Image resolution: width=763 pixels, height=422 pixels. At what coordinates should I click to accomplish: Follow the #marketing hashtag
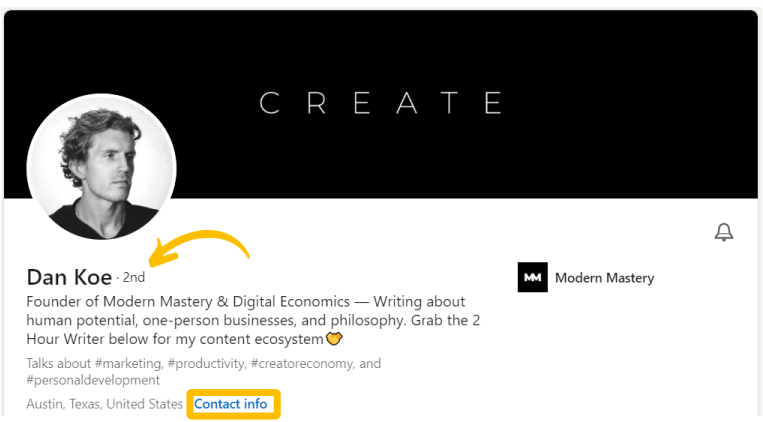pyautogui.click(x=128, y=364)
